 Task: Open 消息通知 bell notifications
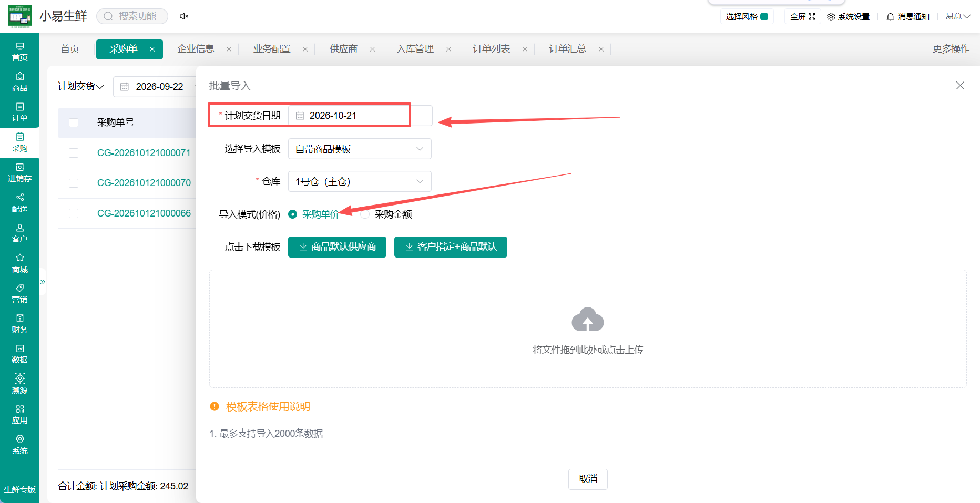click(908, 16)
